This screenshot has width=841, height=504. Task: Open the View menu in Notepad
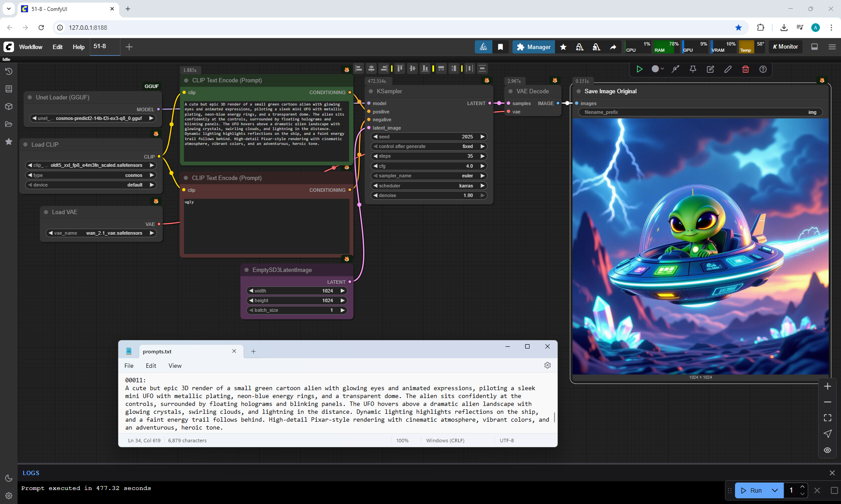[175, 366]
